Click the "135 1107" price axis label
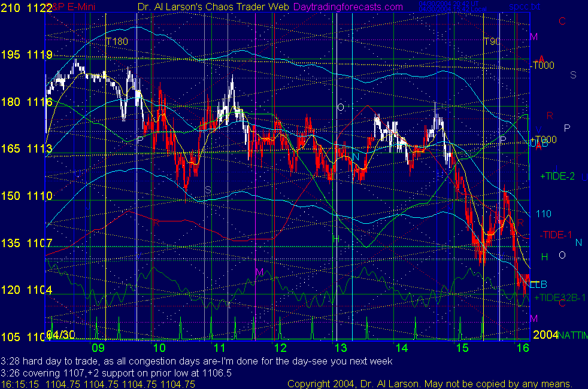The image size is (588, 389). pyautogui.click(x=26, y=243)
